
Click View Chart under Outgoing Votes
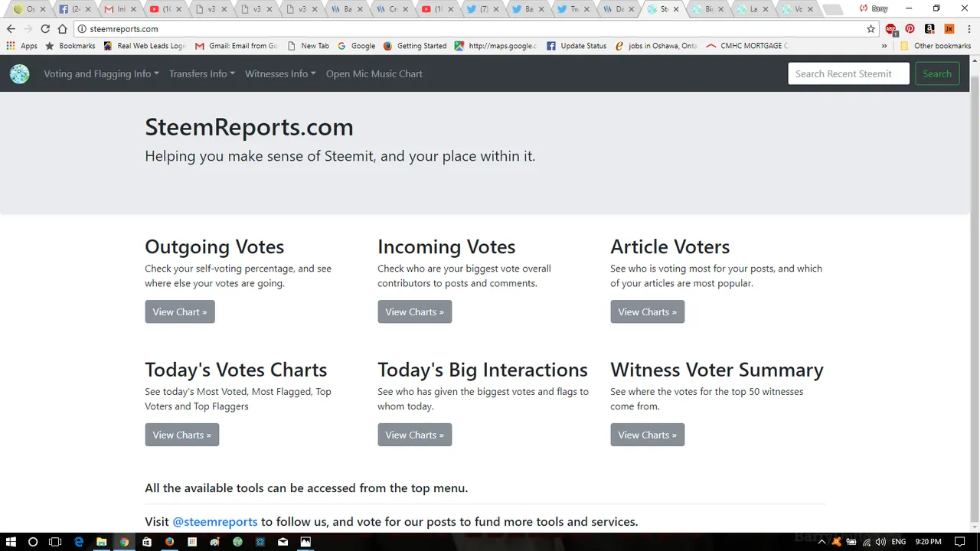pyautogui.click(x=180, y=312)
